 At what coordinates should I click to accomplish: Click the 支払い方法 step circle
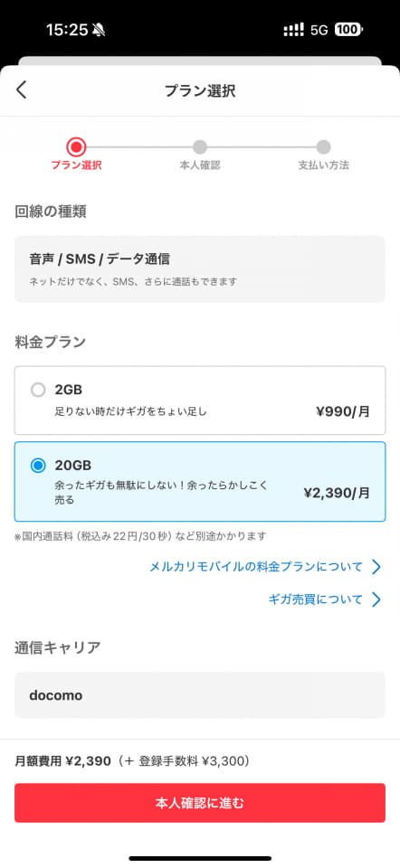coord(324,147)
